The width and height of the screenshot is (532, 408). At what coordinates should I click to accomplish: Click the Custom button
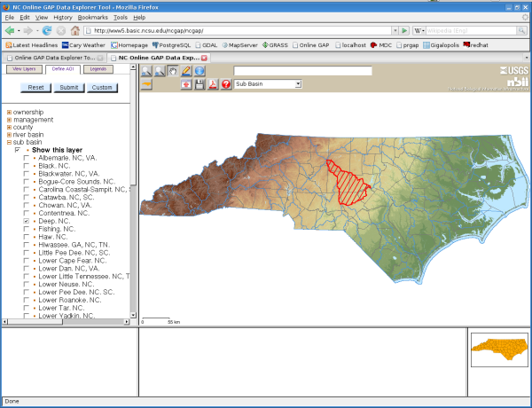102,88
